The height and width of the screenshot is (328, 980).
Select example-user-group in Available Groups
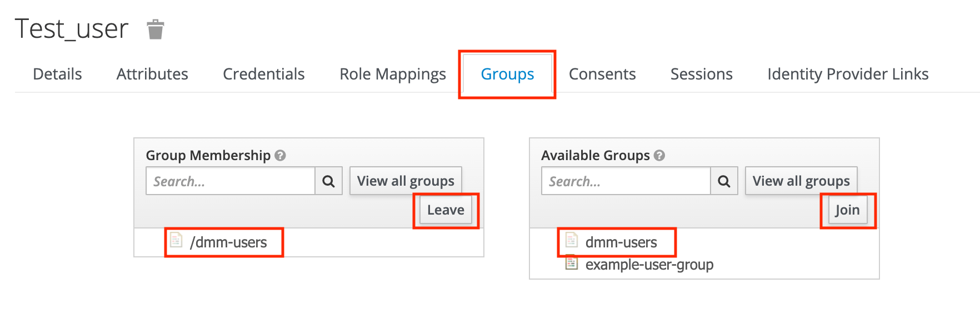[649, 265]
